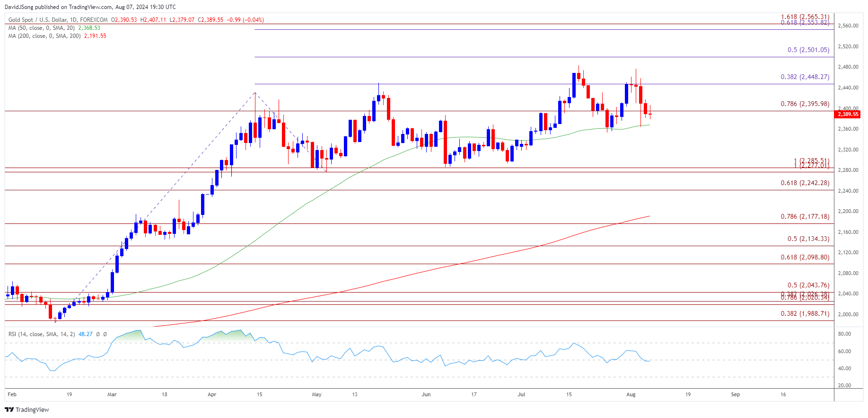Image resolution: width=868 pixels, height=418 pixels.
Task: Click the RSI value 48.27
Action: point(86,334)
